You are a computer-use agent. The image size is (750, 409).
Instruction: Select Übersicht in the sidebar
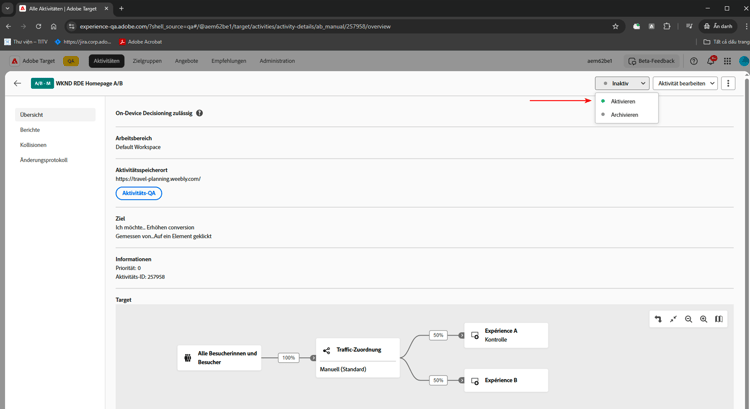[55, 115]
